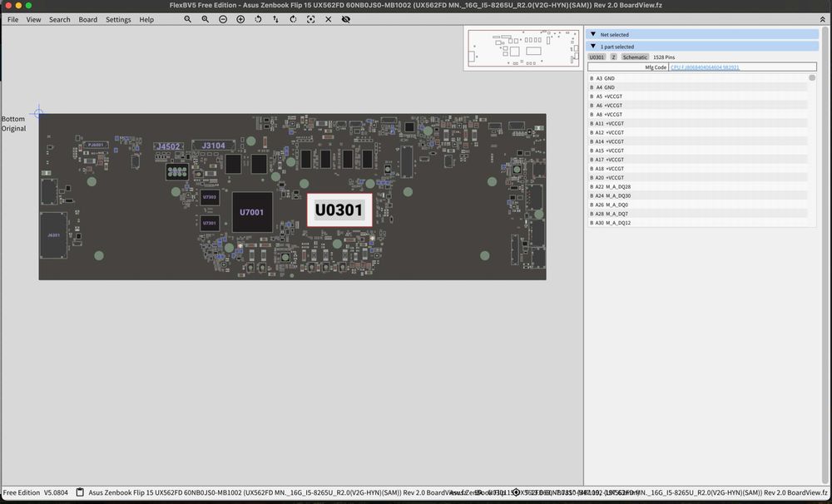Toggle the crossed-out eye visibility icon

tap(346, 19)
